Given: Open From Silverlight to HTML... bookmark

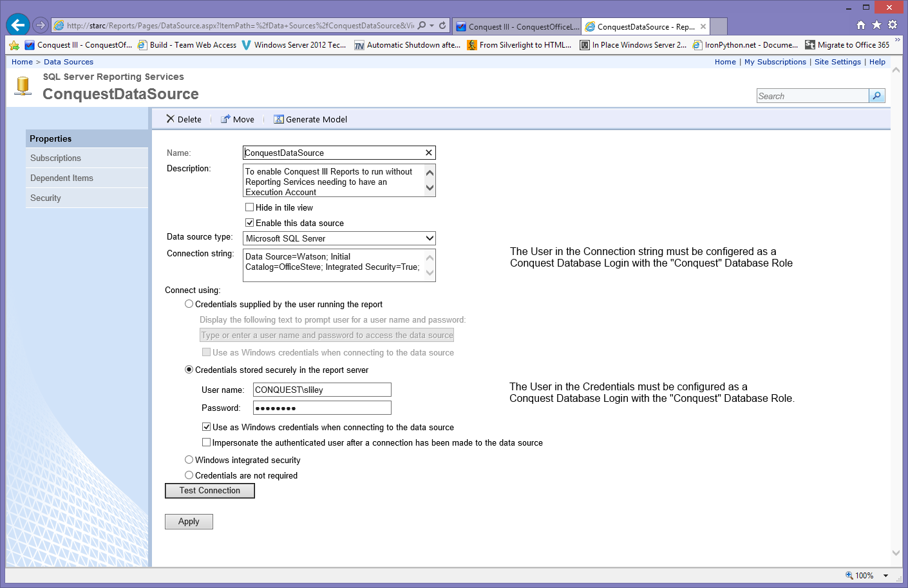Looking at the screenshot, I should pos(519,45).
